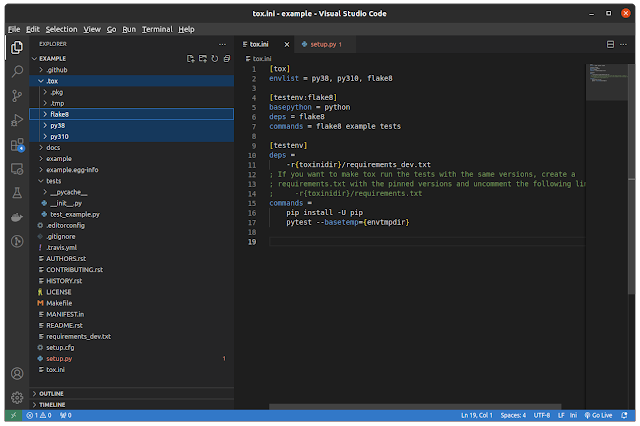640x426 pixels.
Task: Click the New Folder icon in Explorer
Action: [203, 59]
